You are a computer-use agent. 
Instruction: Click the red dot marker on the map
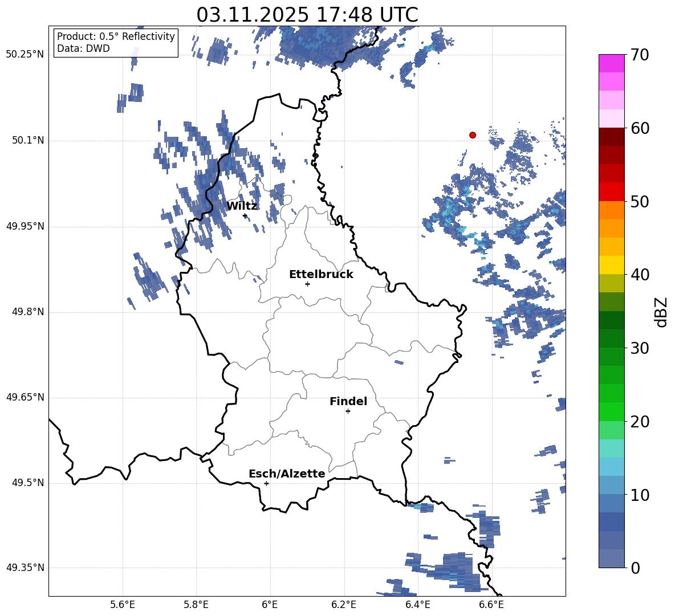tap(473, 135)
